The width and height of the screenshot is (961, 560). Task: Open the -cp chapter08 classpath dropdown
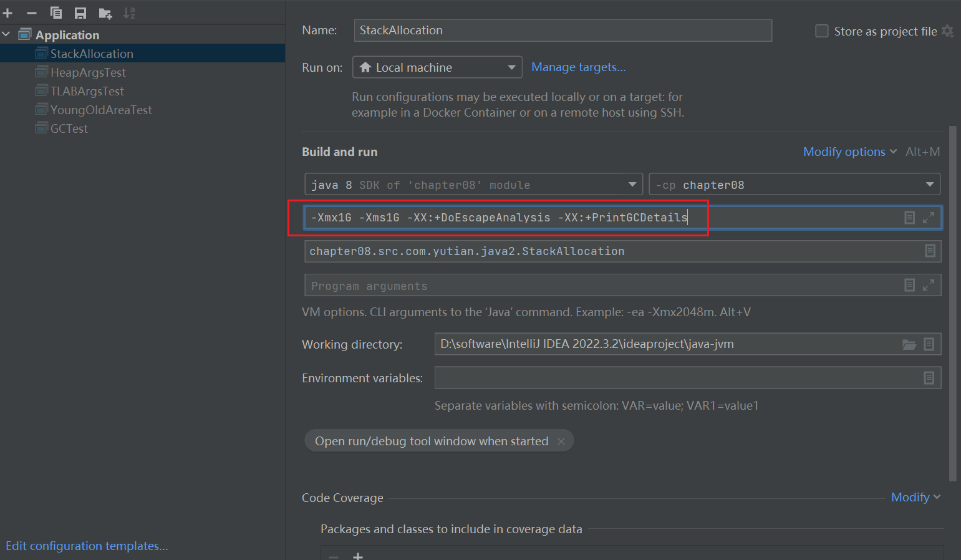[794, 185]
